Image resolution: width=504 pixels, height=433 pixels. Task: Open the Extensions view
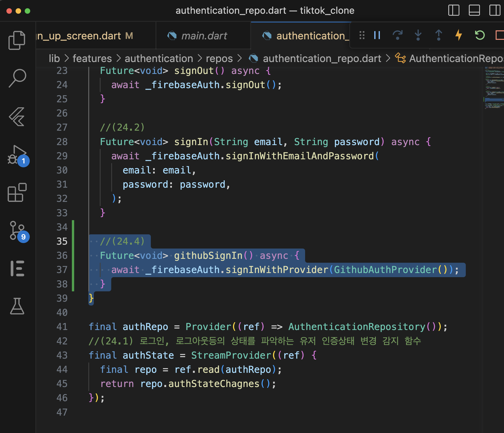pyautogui.click(x=17, y=192)
